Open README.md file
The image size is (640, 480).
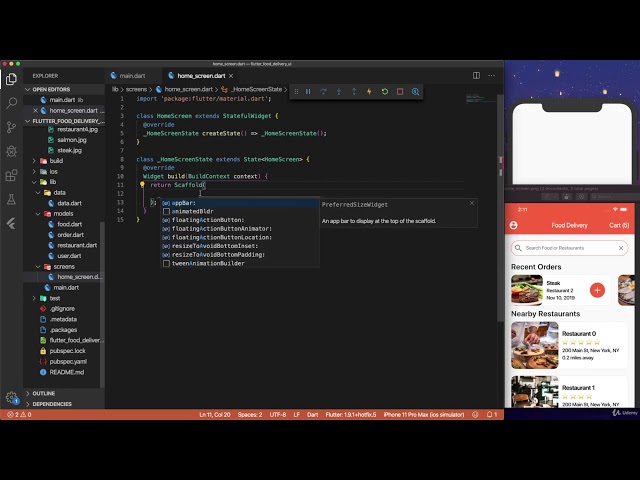click(x=67, y=372)
